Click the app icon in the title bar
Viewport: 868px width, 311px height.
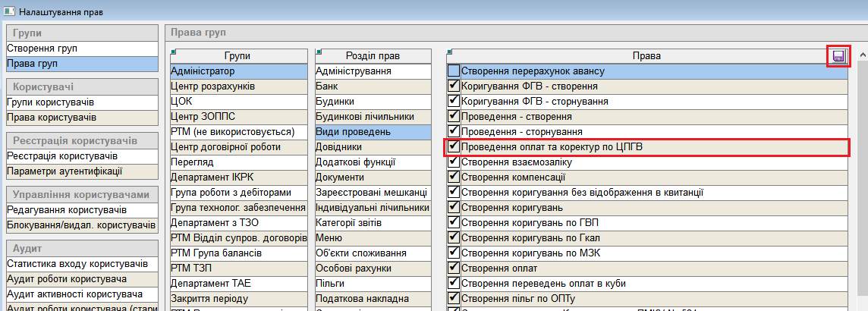[9, 11]
